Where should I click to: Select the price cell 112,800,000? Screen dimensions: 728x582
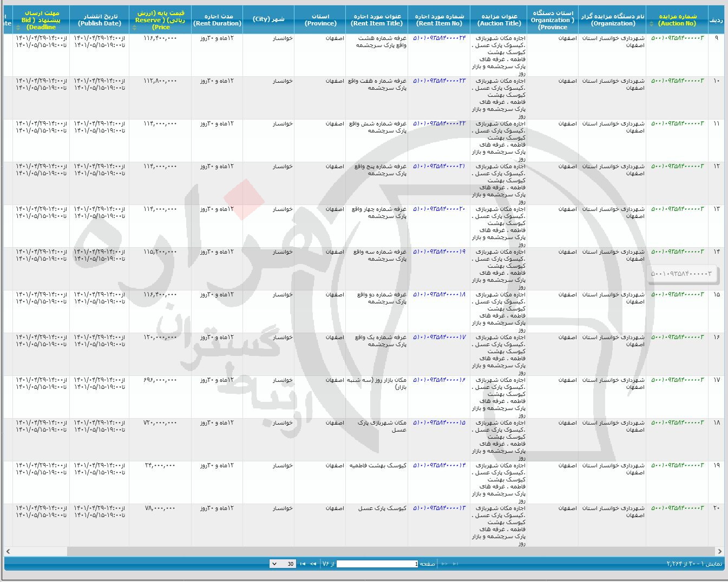tap(160, 81)
